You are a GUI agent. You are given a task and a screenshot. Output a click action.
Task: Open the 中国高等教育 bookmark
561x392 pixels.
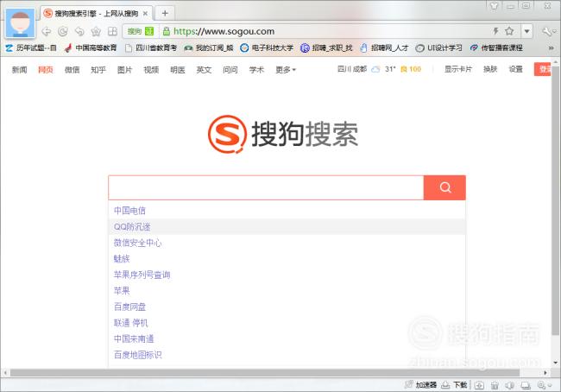pos(91,47)
